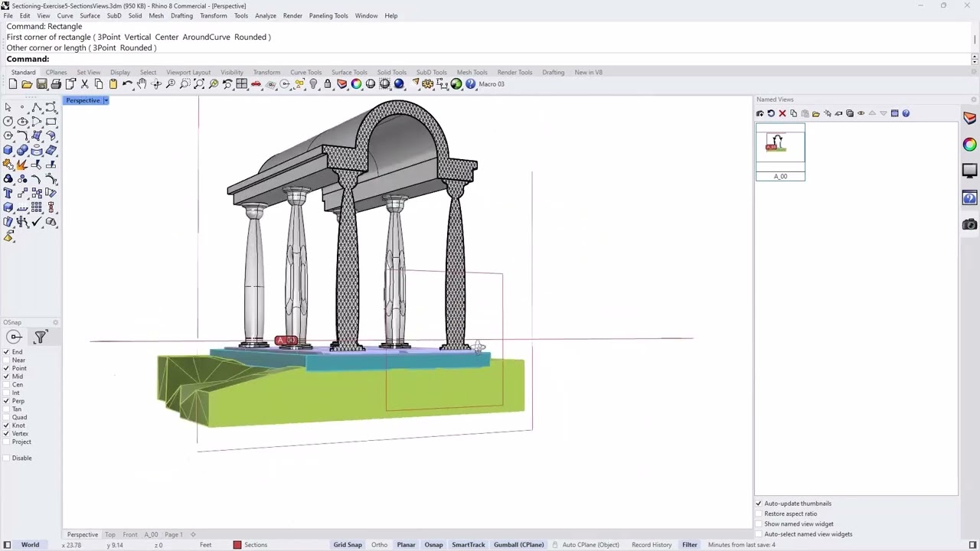Click the Cut scissors icon
Screen dimensions: 980x551
84,84
